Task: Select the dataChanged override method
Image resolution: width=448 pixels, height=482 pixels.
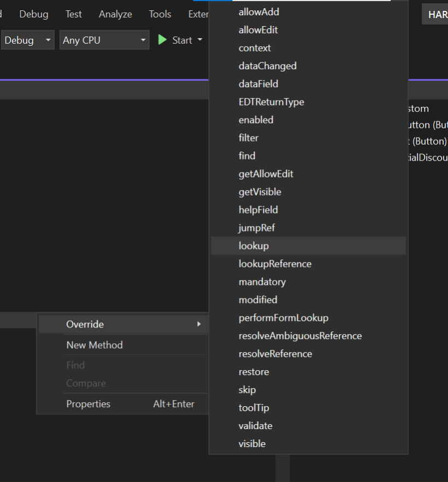Action: pos(267,66)
